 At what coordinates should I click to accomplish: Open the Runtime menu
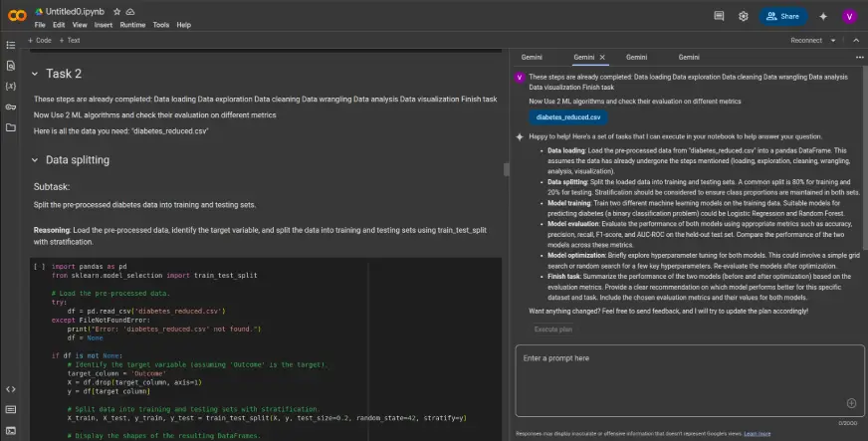coord(132,24)
